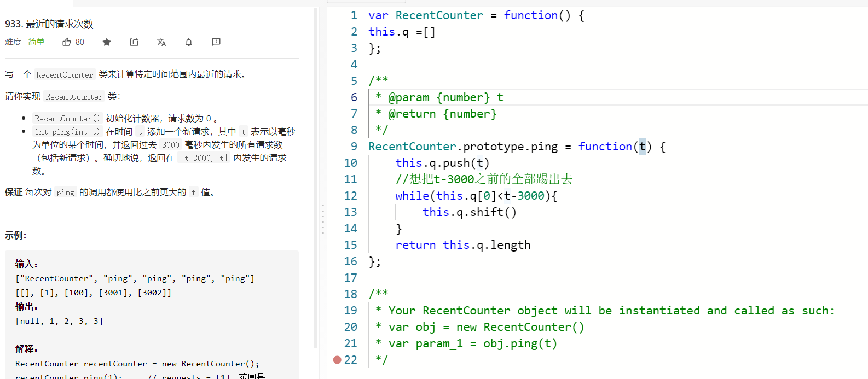Click the while loop condition line

(476, 196)
